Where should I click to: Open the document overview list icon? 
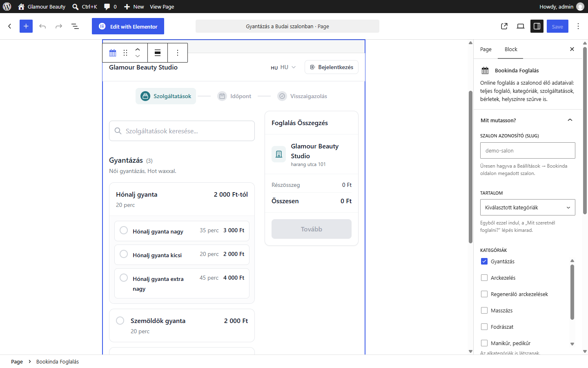pyautogui.click(x=75, y=26)
